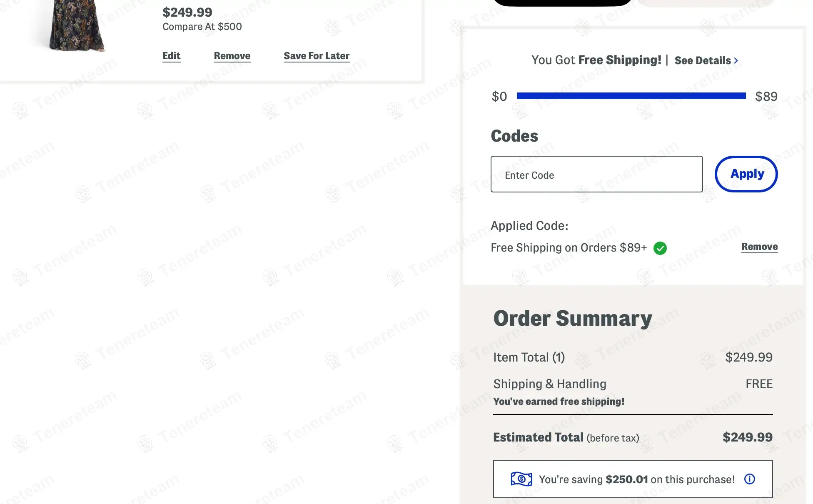Edit the cart item
The height and width of the screenshot is (504, 813).
pos(171,56)
